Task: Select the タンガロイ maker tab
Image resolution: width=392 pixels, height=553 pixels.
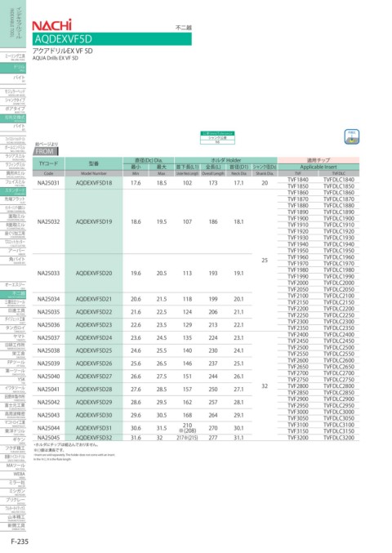Action: pyautogui.click(x=13, y=328)
